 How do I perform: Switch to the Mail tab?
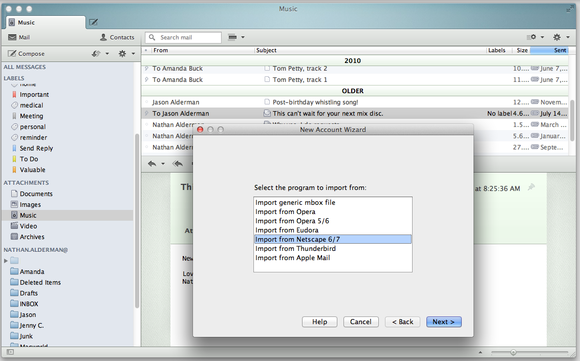click(x=19, y=37)
